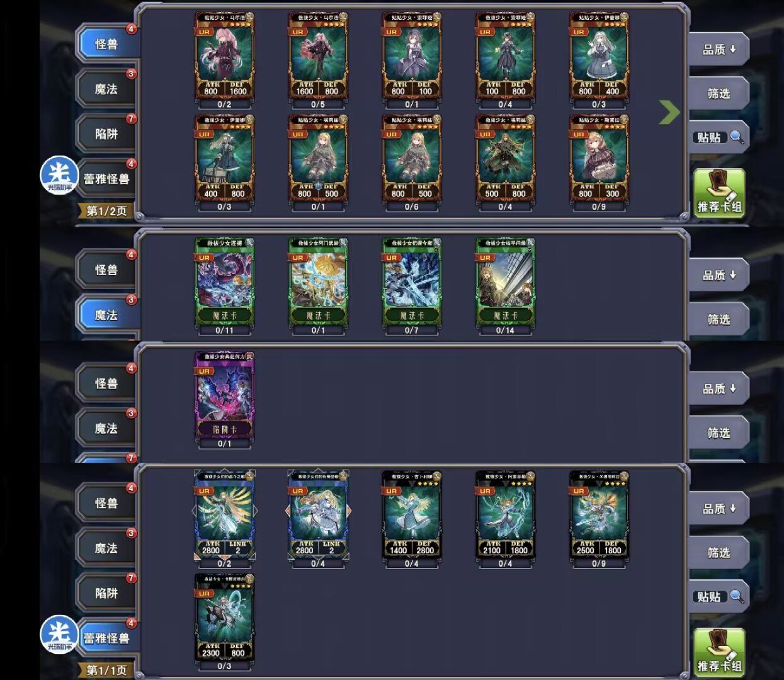Select magic card with count 0/14
Image resolution: width=784 pixels, height=680 pixels.
(505, 286)
